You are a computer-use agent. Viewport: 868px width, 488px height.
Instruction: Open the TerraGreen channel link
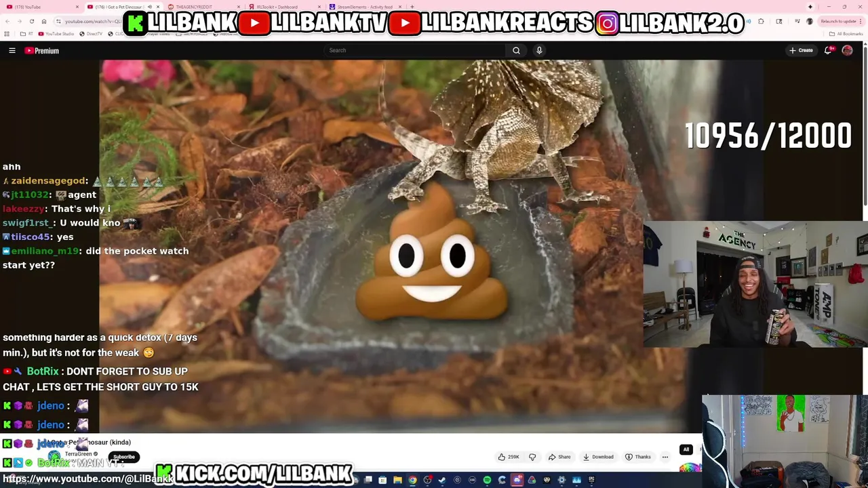[x=79, y=454]
